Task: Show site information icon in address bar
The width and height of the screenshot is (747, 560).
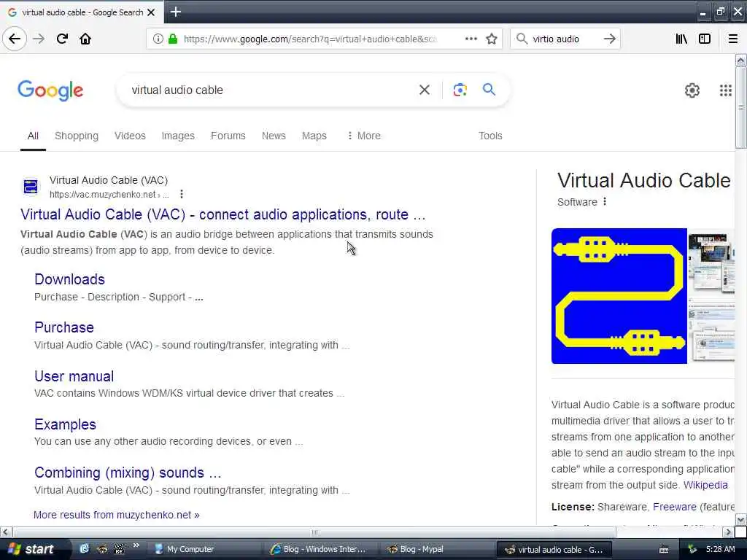Action: [x=158, y=39]
